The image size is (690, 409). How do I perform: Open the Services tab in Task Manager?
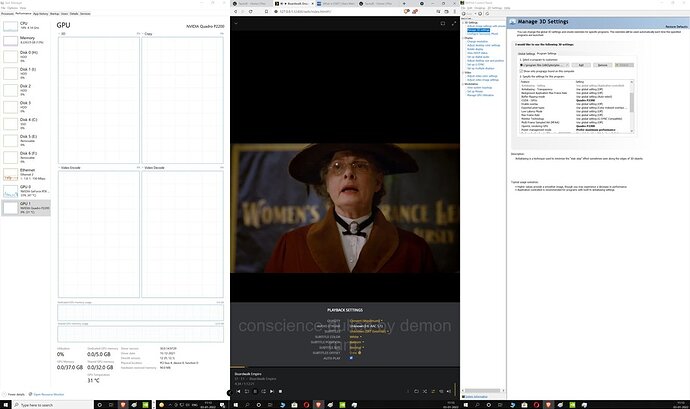tap(85, 14)
